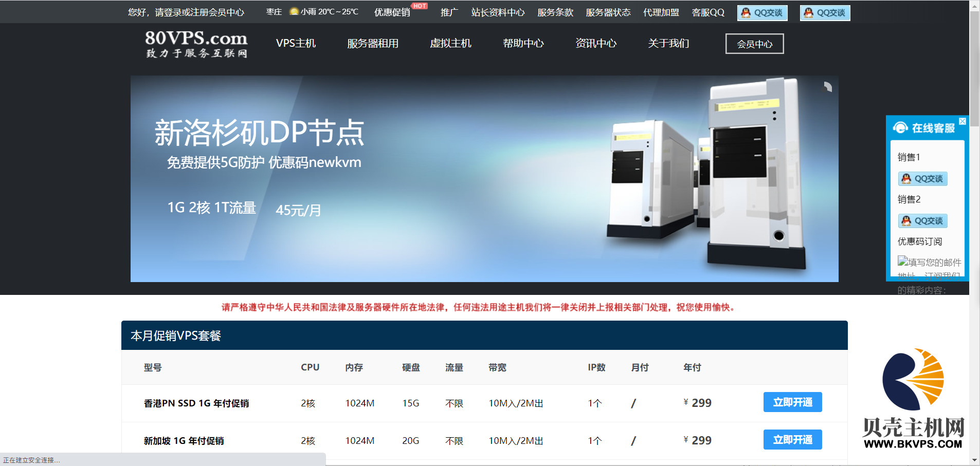Click ¥299 price in 新加坡 row

pos(697,440)
